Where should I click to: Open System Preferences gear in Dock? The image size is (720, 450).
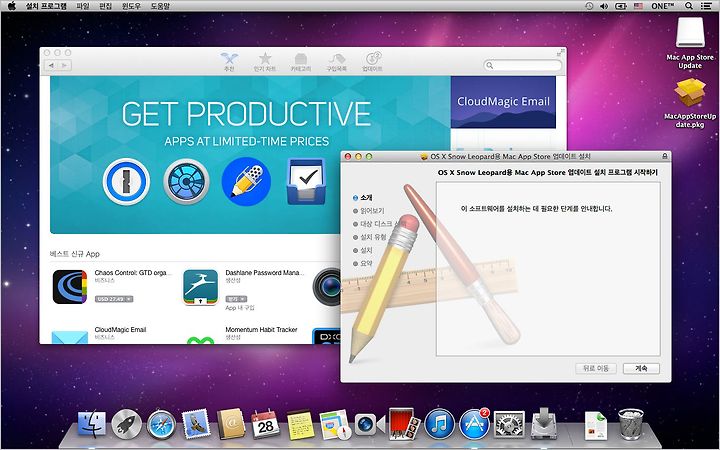click(509, 424)
